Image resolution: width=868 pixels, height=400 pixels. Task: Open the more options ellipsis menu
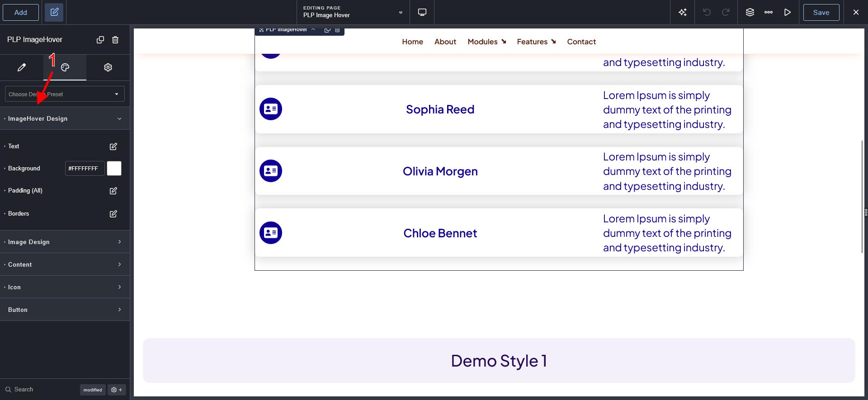click(769, 12)
